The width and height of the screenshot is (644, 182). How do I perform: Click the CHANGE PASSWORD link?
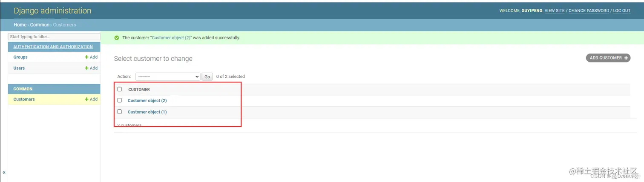[589, 11]
